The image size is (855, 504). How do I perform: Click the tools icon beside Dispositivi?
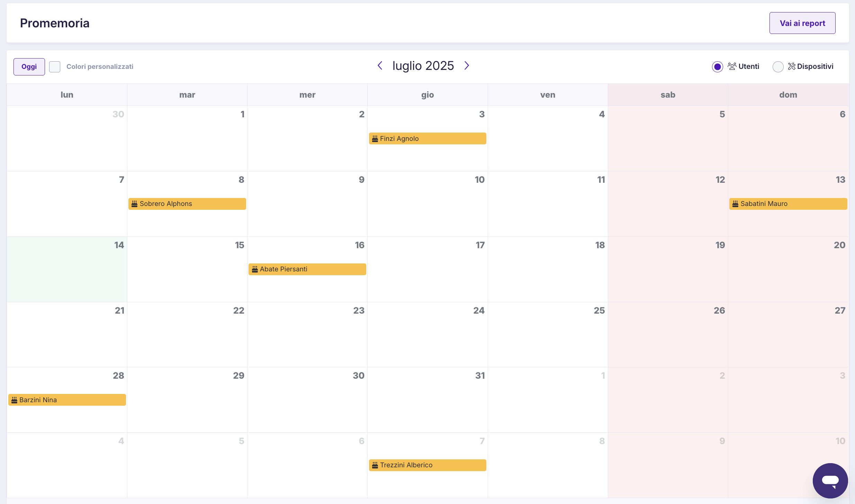point(792,66)
